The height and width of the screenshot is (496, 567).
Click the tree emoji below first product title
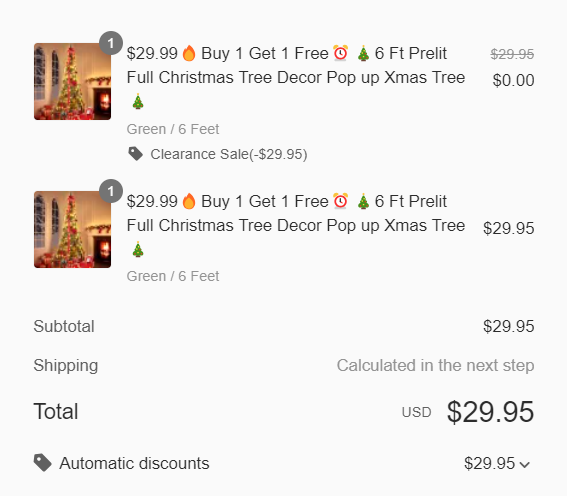pos(138,101)
